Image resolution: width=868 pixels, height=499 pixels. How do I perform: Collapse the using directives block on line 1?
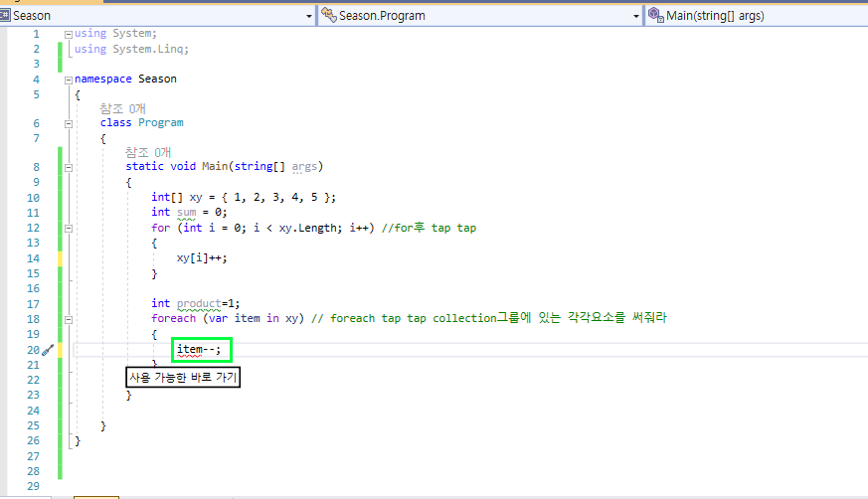click(x=69, y=35)
